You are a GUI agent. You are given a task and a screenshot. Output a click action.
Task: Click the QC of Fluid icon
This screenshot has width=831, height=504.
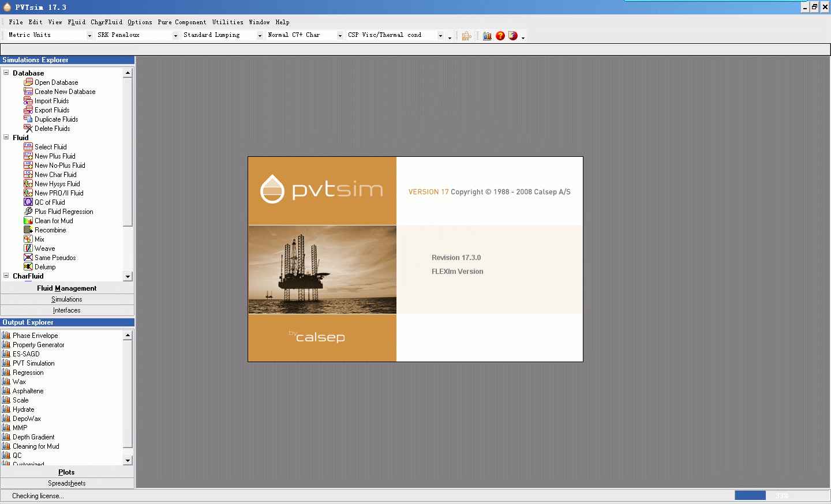28,202
